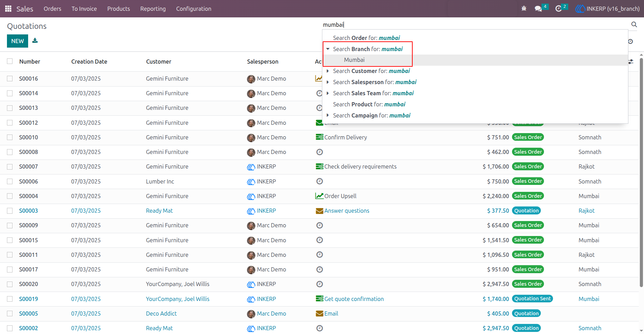This screenshot has height=334, width=644.
Task: Expand Search Sales Team suggestion arrow
Action: coord(328,93)
